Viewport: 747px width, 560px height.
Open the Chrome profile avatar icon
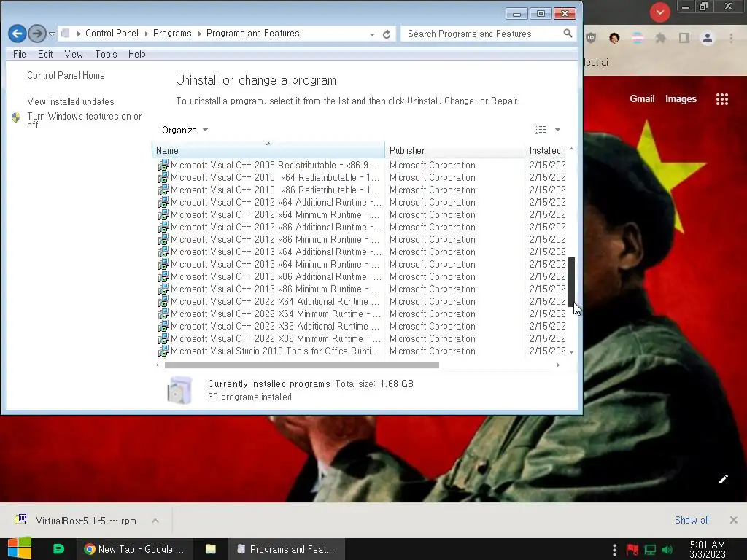[708, 38]
